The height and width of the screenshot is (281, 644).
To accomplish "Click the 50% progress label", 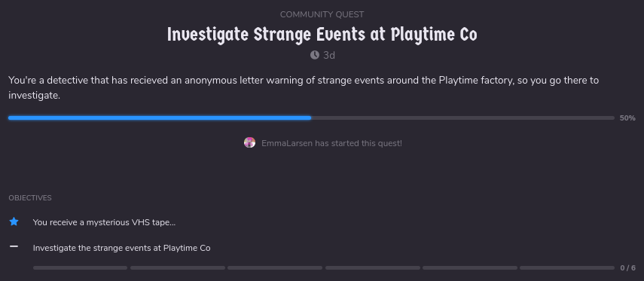I will [x=627, y=118].
